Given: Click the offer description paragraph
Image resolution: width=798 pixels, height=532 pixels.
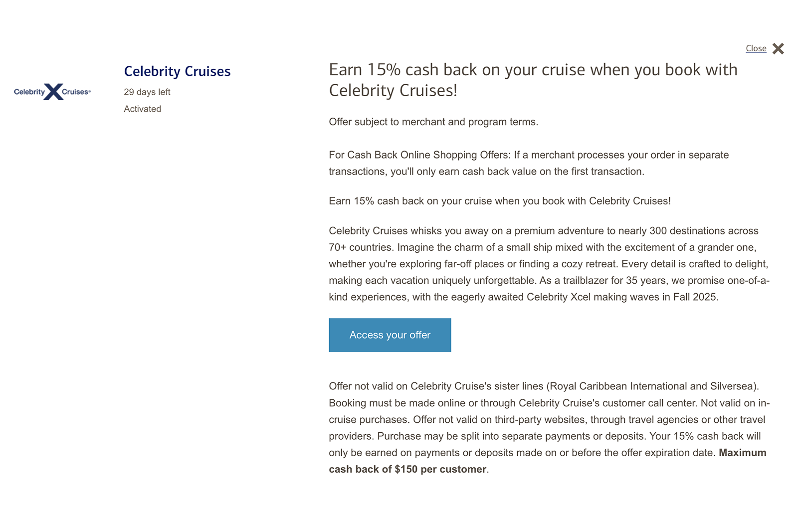Looking at the screenshot, I should click(x=549, y=263).
